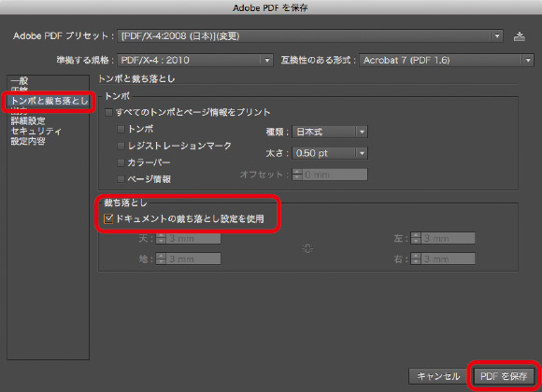Check the トンボ checkbox
Viewport: 542px width, 392px height.
121,129
